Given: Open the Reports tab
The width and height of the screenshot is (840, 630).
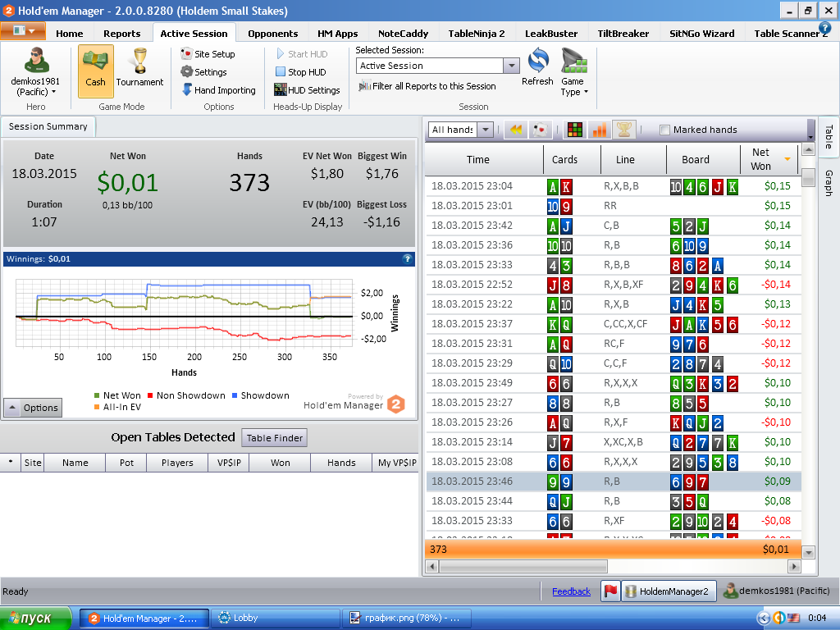Looking at the screenshot, I should pos(121,33).
